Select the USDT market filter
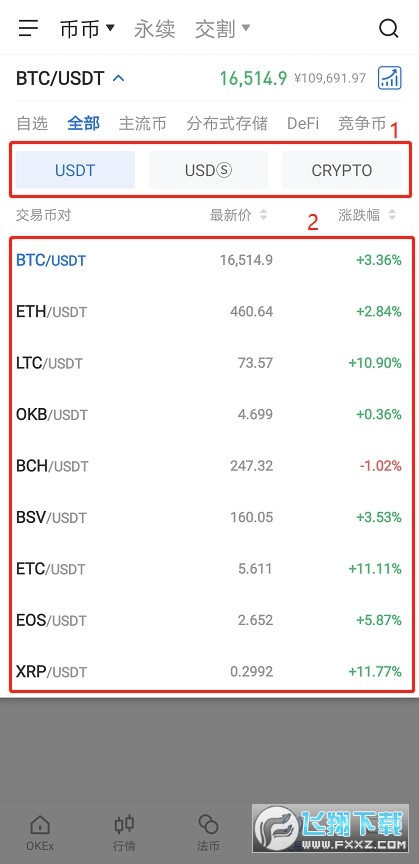Screen dimensions: 419x864 coord(75,170)
